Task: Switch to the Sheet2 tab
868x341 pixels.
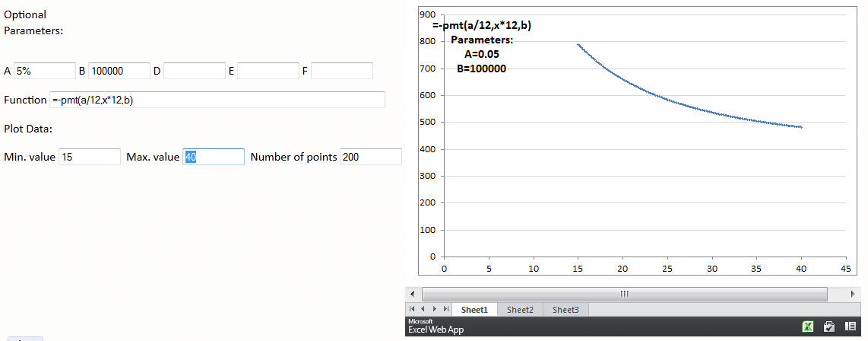Action: click(520, 310)
